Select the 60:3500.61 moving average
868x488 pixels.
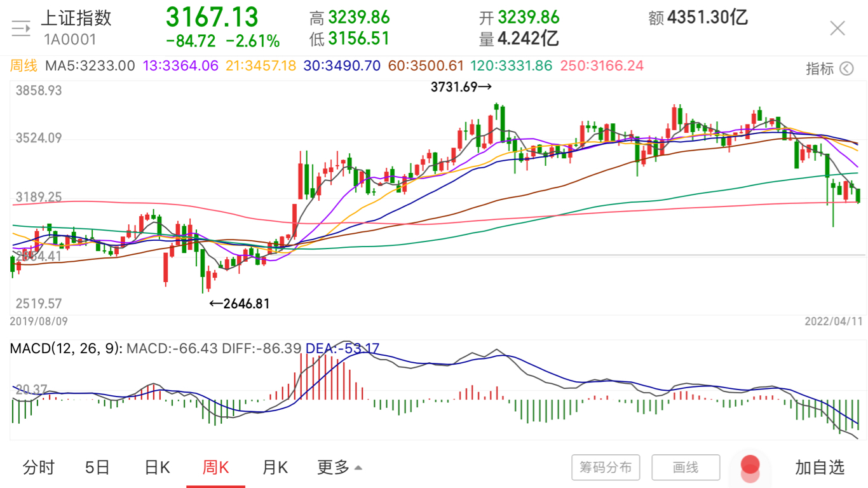(425, 65)
